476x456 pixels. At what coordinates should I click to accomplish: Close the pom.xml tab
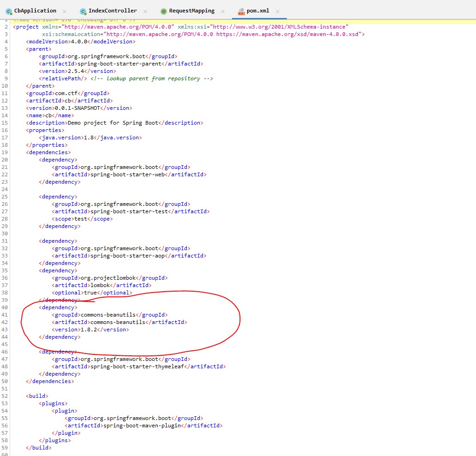[278, 12]
